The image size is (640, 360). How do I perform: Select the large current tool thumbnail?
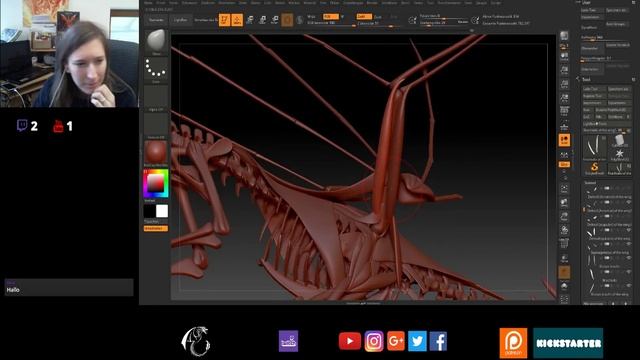(x=595, y=147)
